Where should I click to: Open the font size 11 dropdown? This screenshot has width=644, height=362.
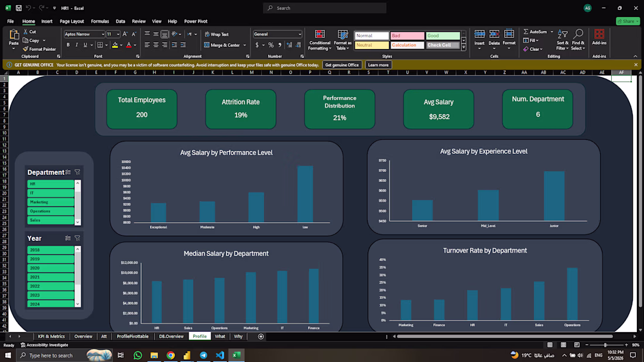tap(118, 35)
